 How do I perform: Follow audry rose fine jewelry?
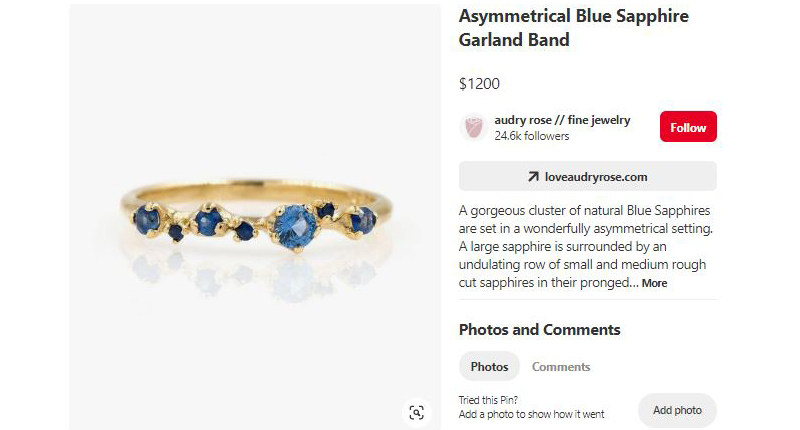pyautogui.click(x=688, y=127)
